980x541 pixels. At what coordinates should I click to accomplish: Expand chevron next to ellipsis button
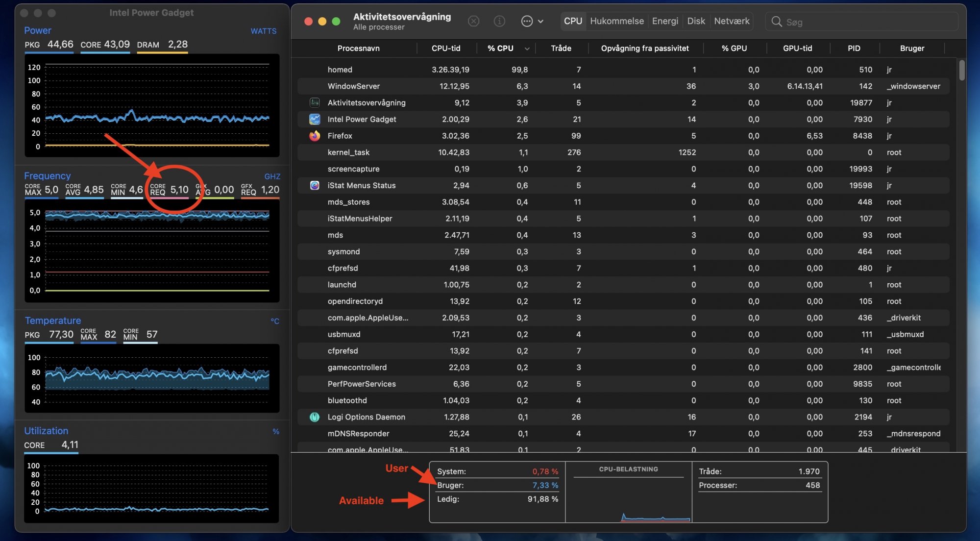click(540, 22)
